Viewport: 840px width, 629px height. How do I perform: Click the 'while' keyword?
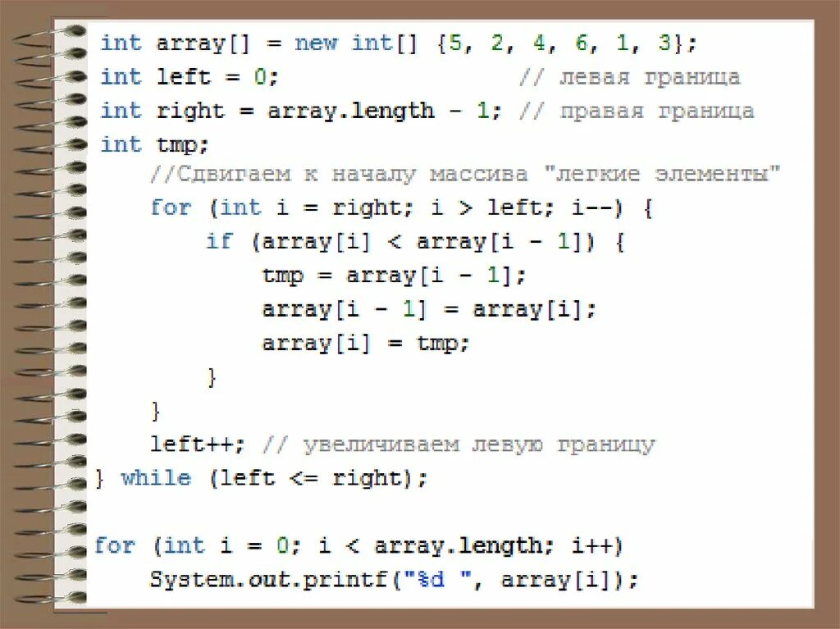156,478
